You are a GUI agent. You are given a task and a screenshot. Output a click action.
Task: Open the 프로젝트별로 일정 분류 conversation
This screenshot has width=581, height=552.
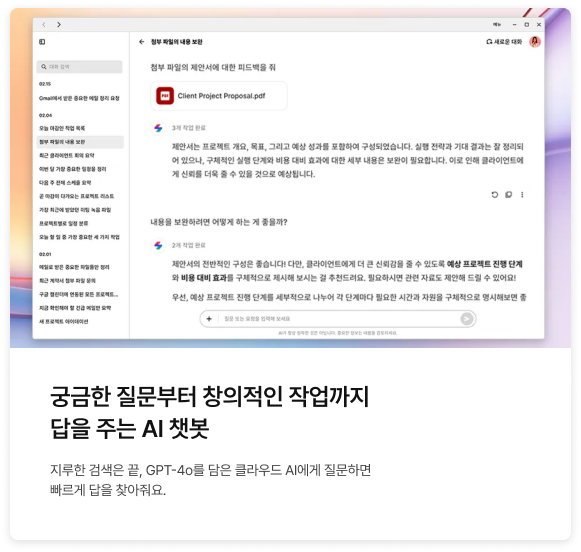click(x=64, y=223)
